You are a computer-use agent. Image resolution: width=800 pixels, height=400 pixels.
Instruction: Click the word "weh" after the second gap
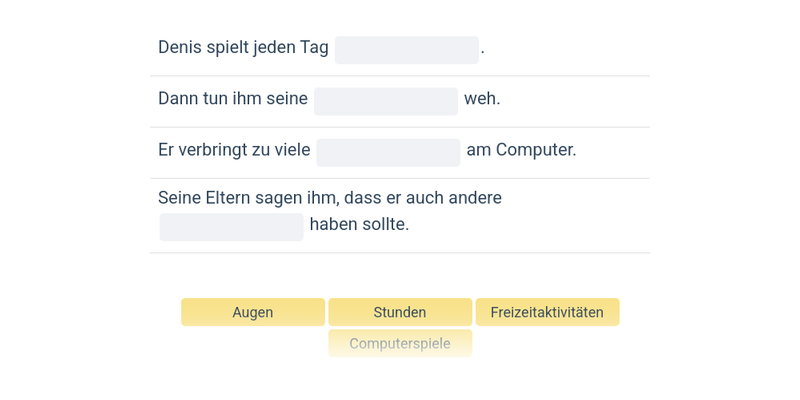pos(480,99)
